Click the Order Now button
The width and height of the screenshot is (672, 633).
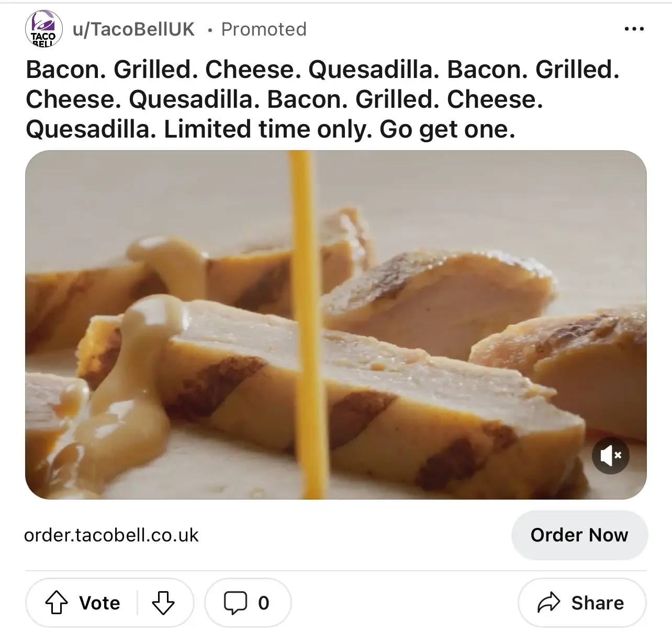click(x=579, y=535)
